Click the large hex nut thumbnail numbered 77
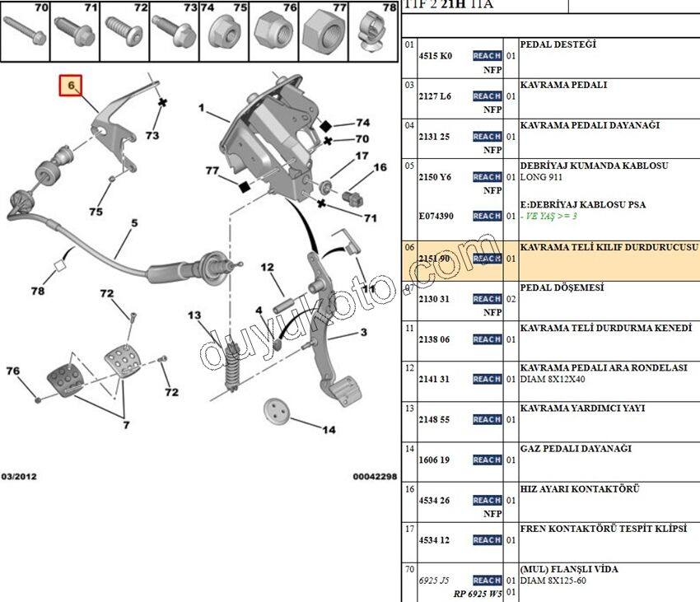The width and height of the screenshot is (700, 602). point(320,35)
